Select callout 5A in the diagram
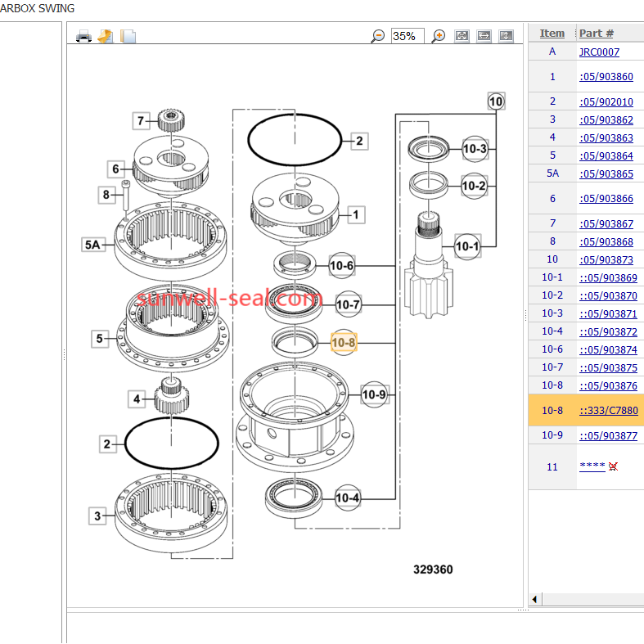 (94, 244)
